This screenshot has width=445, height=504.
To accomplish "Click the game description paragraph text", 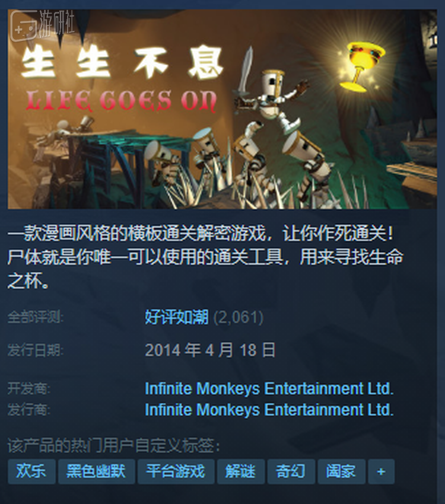I will point(205,257).
